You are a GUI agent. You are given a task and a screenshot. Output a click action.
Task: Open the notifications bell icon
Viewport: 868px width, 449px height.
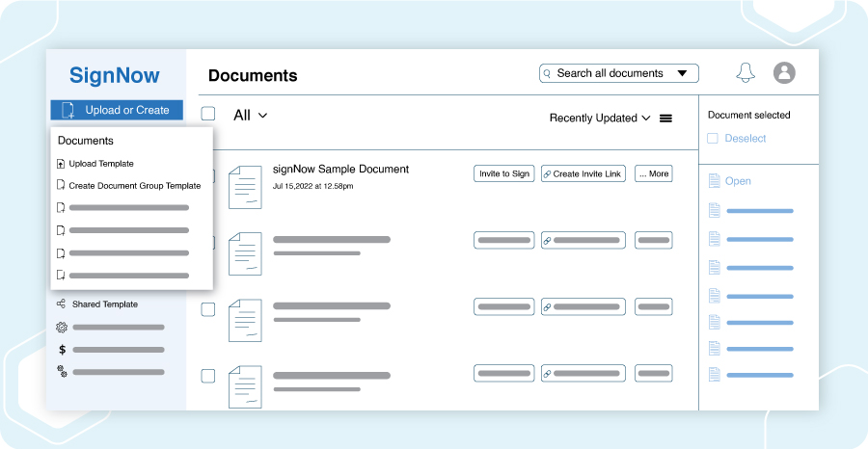(746, 73)
